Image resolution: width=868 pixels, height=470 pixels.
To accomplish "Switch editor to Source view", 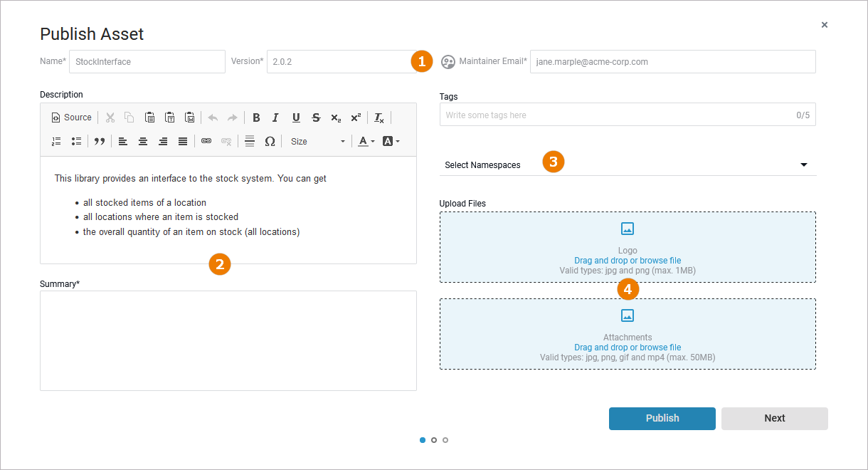I will 71,117.
